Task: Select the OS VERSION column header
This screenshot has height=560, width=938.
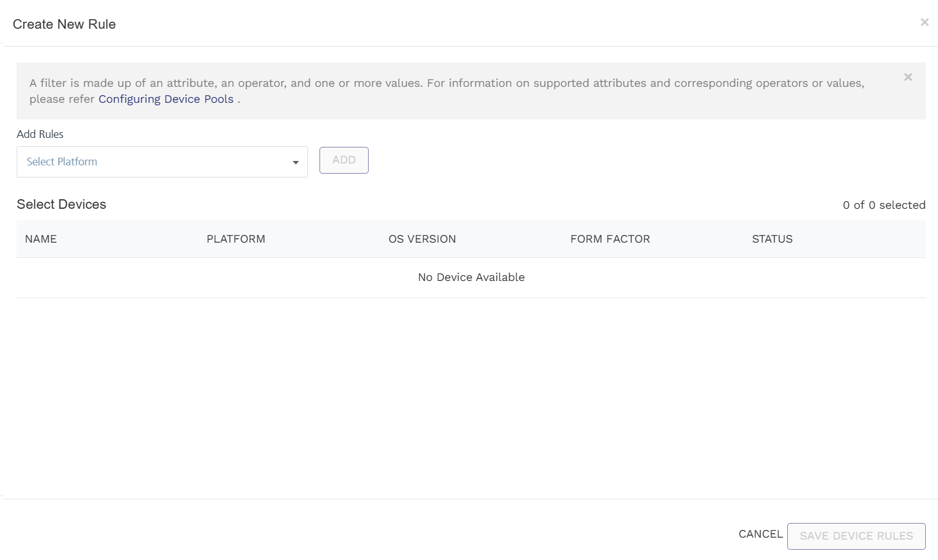Action: (422, 239)
